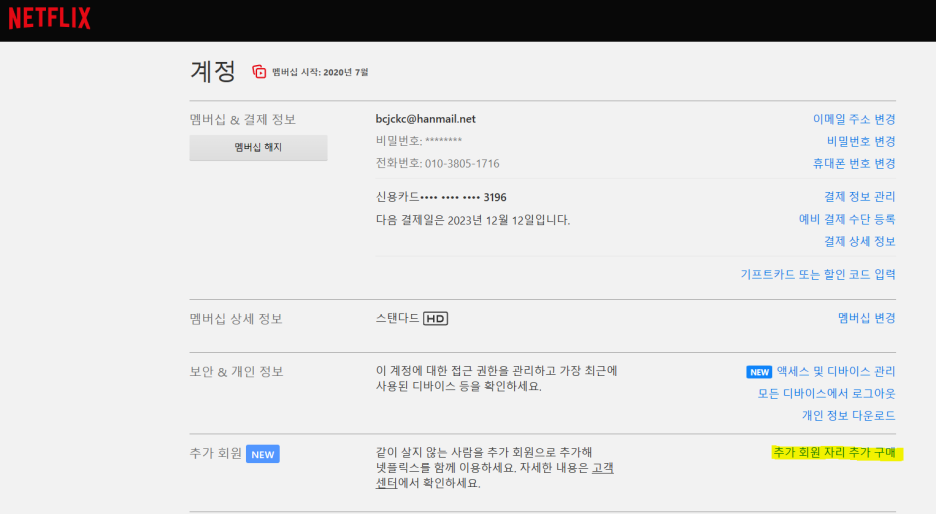The height and width of the screenshot is (514, 936).
Task: Click the 멤버십 변경 link
Action: click(x=866, y=318)
